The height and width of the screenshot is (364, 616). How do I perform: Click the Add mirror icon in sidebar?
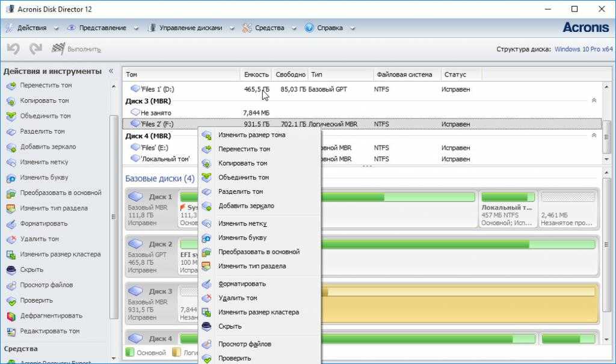pos(11,147)
